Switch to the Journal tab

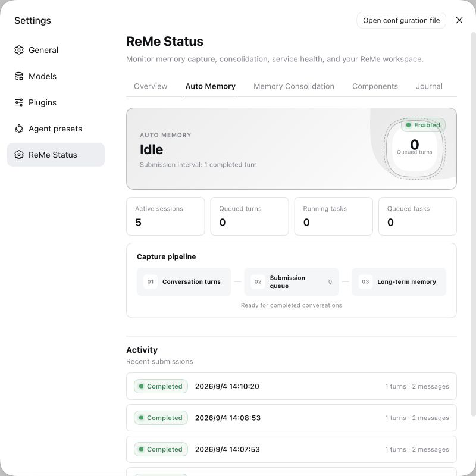pyautogui.click(x=429, y=86)
